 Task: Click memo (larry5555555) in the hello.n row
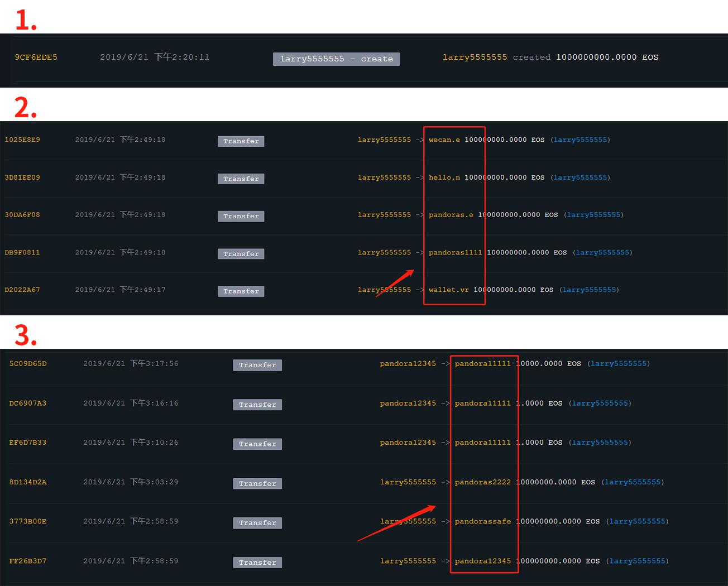tap(580, 177)
